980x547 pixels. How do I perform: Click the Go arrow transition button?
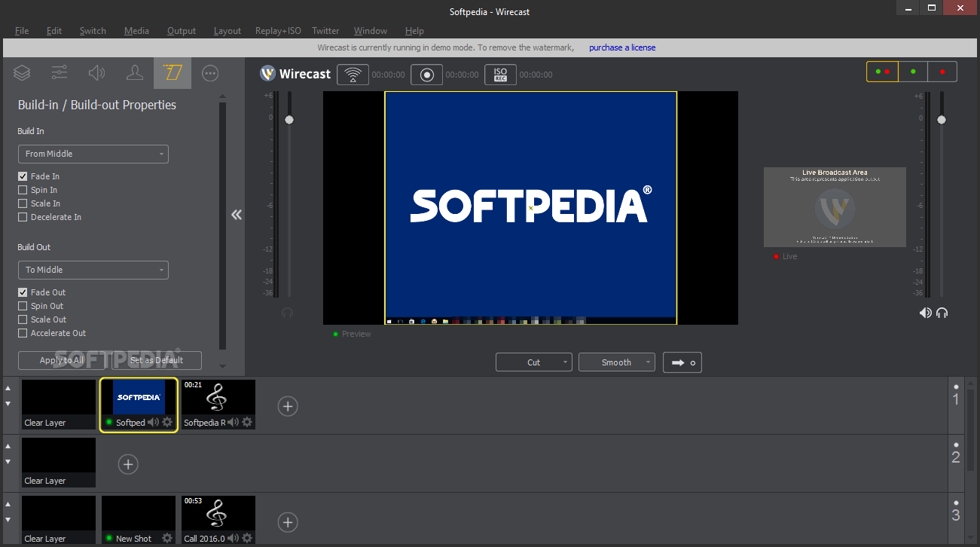(x=683, y=362)
